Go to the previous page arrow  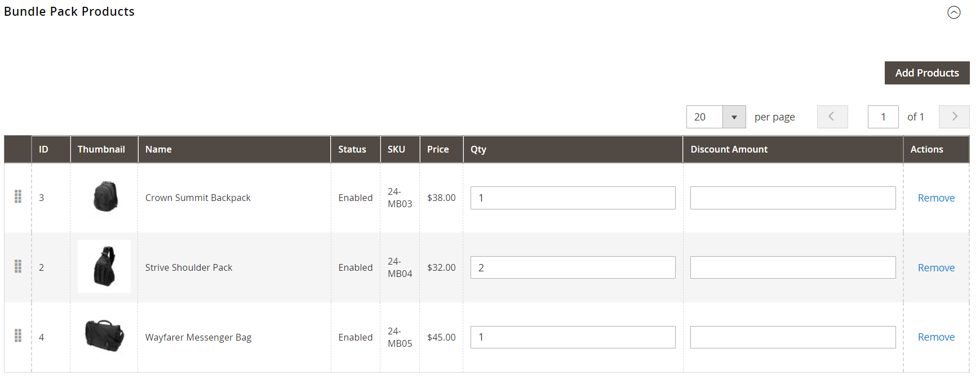pyautogui.click(x=832, y=117)
